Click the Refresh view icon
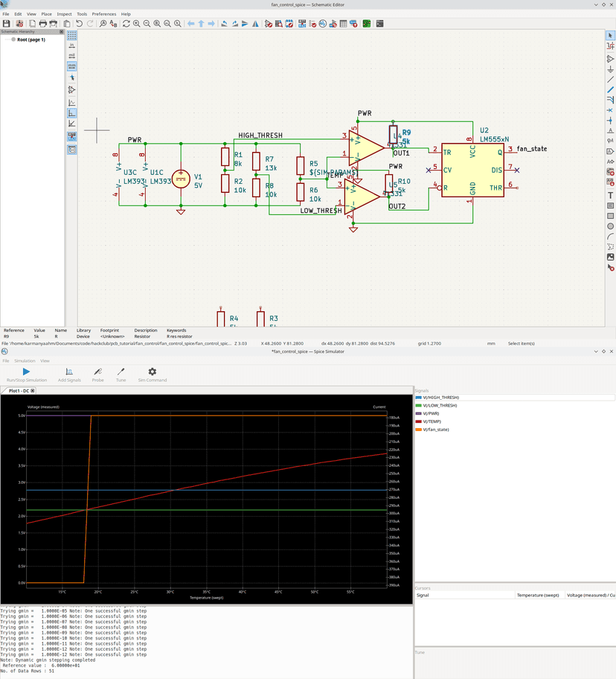 click(126, 24)
